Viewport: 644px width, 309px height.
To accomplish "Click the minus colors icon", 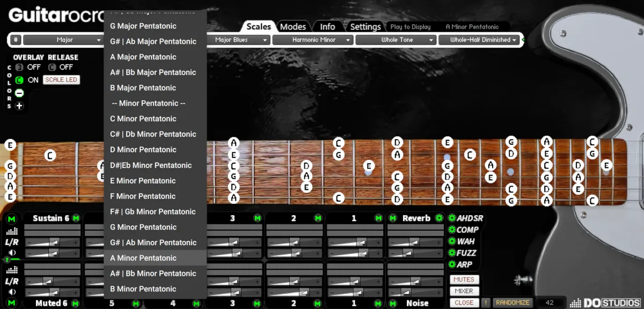I will (19, 93).
